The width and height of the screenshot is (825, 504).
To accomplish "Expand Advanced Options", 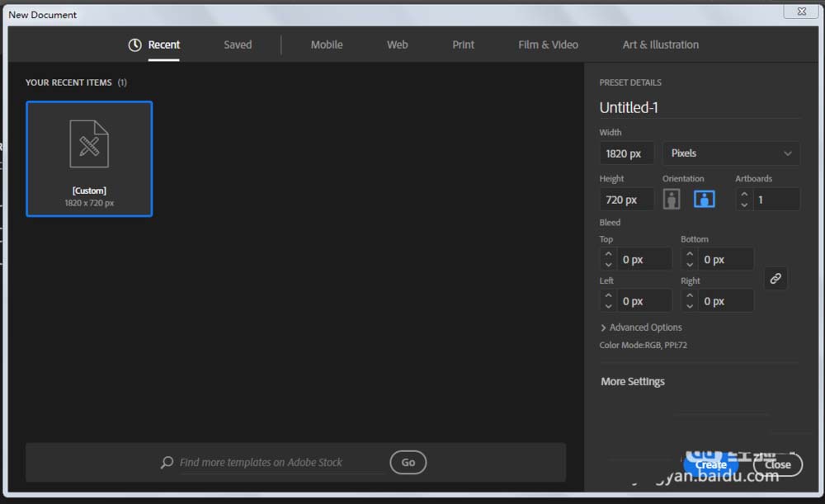I will [x=641, y=327].
